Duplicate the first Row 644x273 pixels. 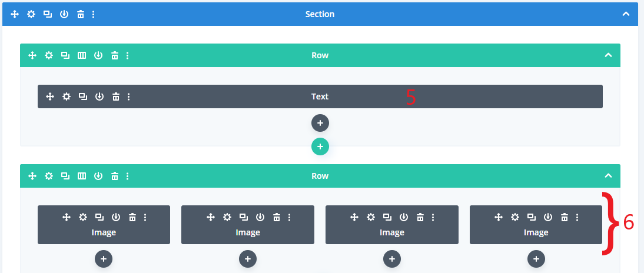click(x=65, y=55)
